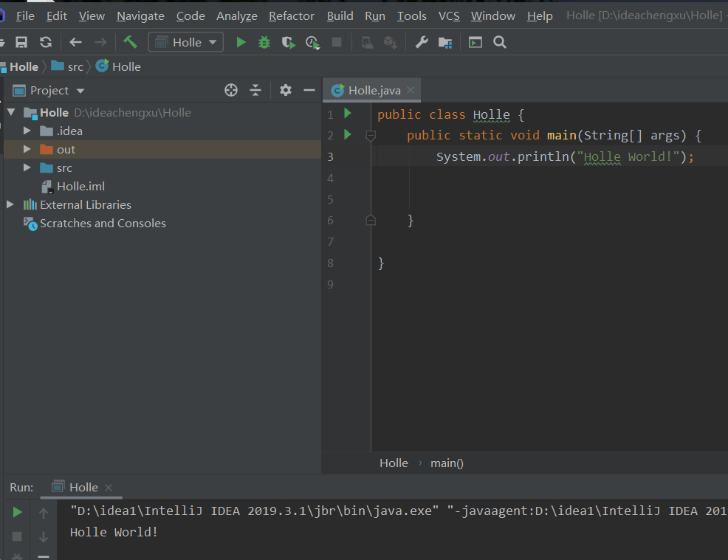This screenshot has width=728, height=560.
Task: Move up the stack trace arrow
Action: [43, 513]
